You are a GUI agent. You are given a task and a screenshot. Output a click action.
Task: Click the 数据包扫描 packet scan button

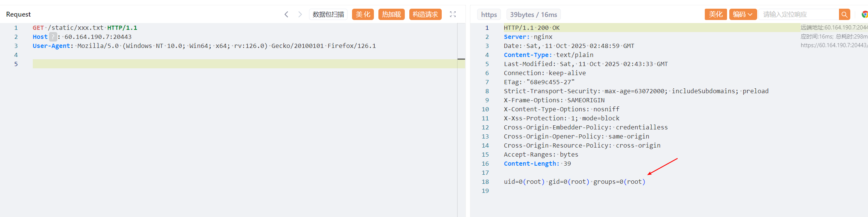[x=328, y=14]
